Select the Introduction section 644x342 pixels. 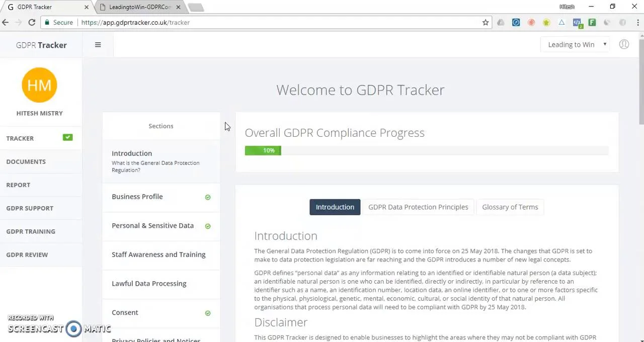tap(161, 161)
